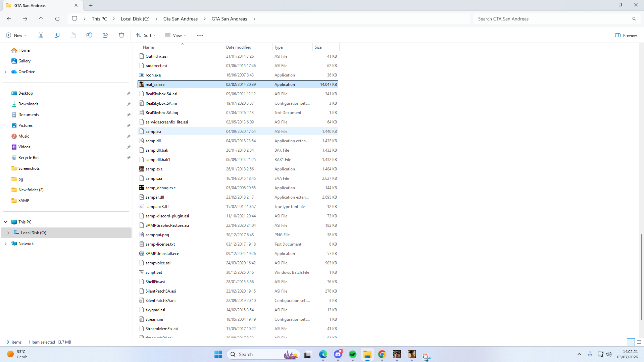Expand the Local Disk (C:) tree node
The image size is (644, 362).
coord(8,233)
